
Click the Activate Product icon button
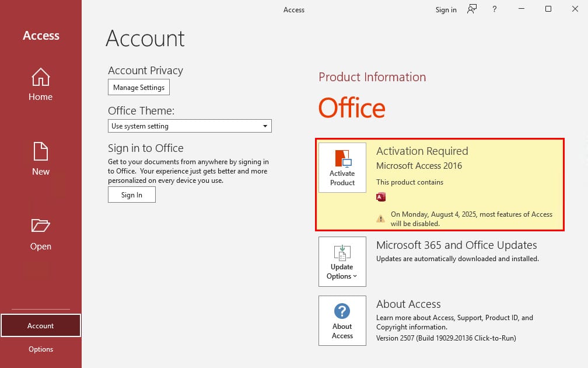coord(342,168)
